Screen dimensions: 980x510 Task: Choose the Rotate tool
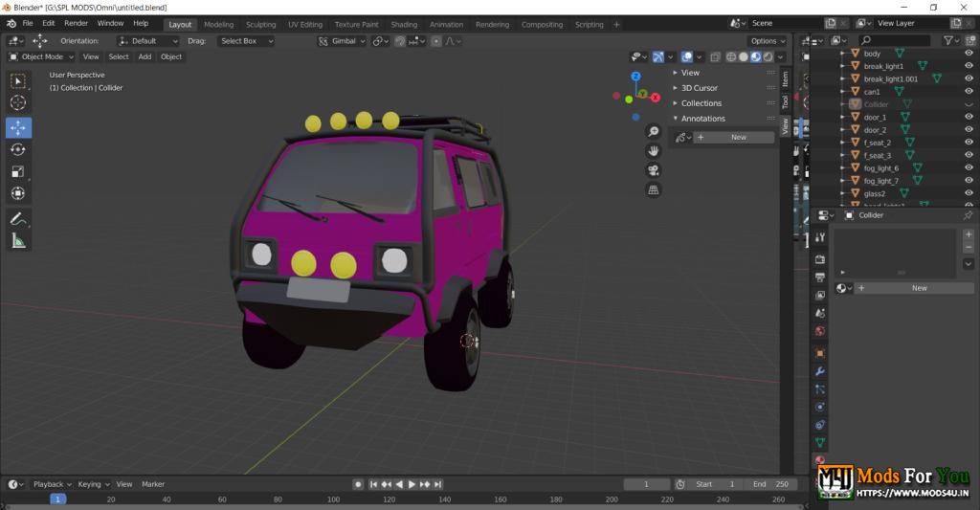pyautogui.click(x=18, y=149)
